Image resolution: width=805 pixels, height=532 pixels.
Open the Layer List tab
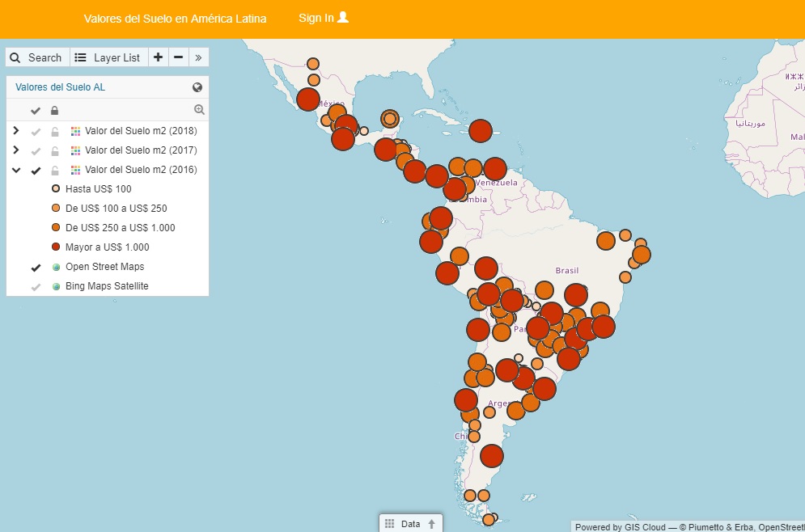point(108,57)
